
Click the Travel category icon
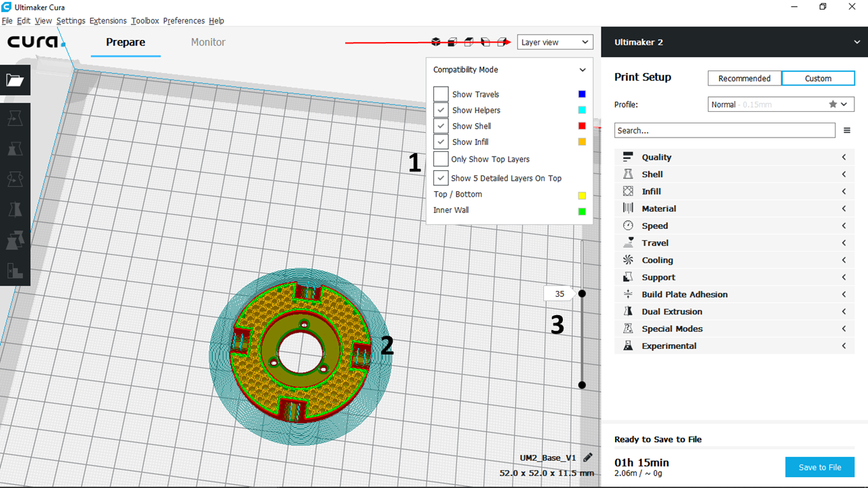pos(628,243)
